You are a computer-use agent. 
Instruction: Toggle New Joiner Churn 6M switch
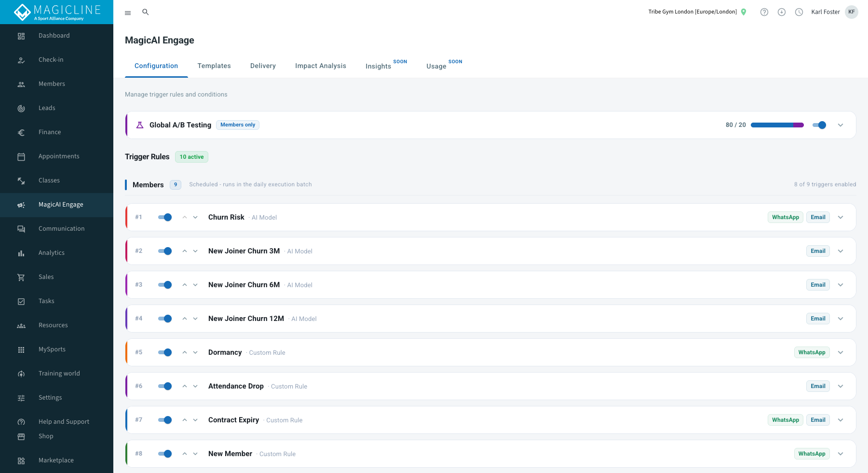tap(165, 285)
